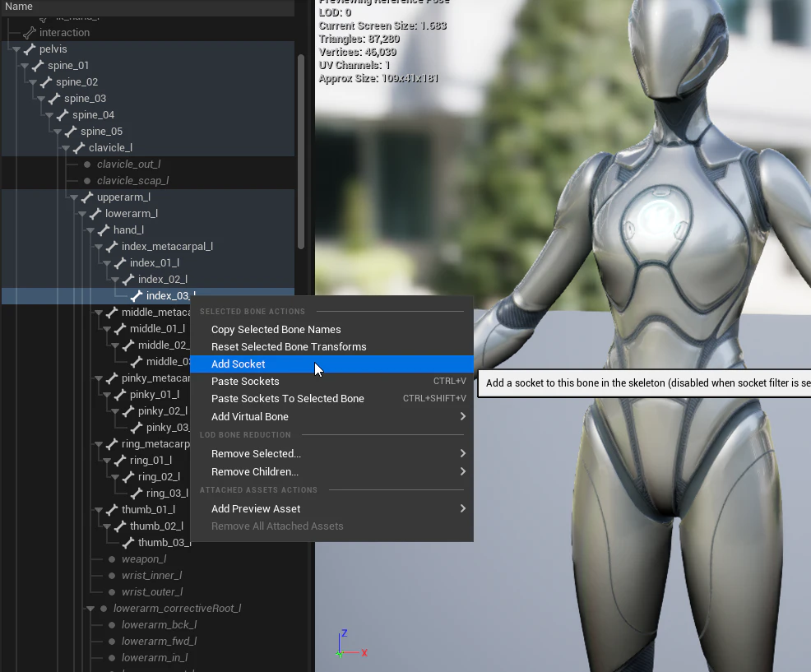Collapse the thumb_01_l bone branch

(x=100, y=510)
